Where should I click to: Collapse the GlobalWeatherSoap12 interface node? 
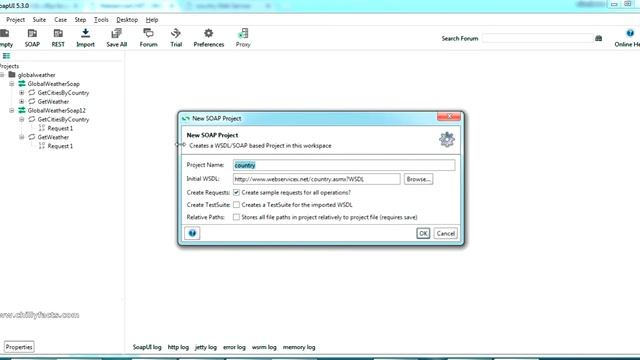[12, 110]
